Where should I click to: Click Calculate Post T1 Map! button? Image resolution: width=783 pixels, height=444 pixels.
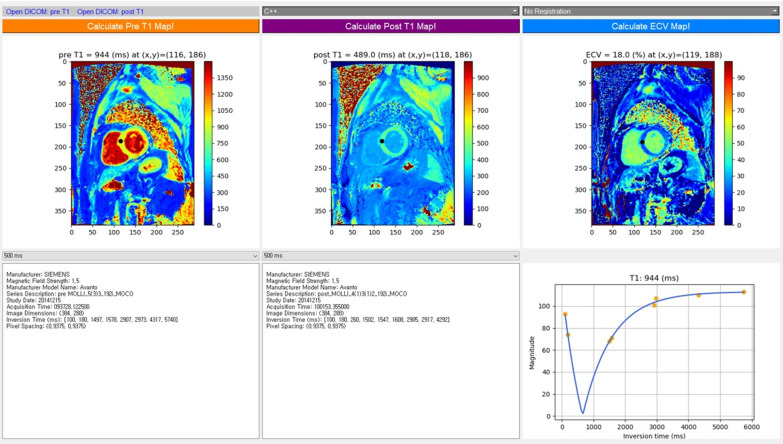pyautogui.click(x=391, y=26)
